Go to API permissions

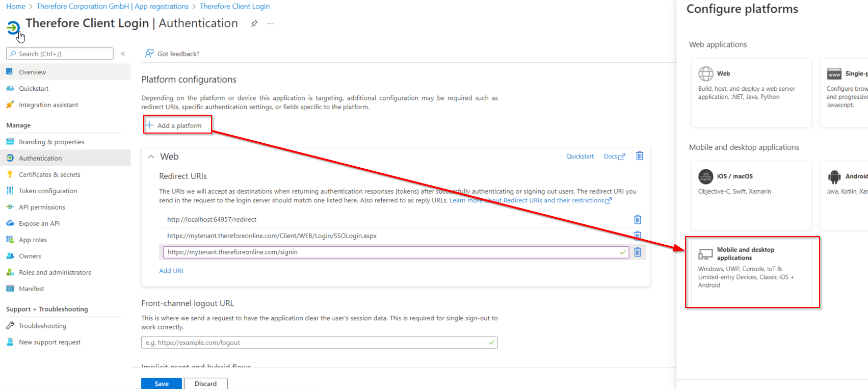click(x=42, y=207)
